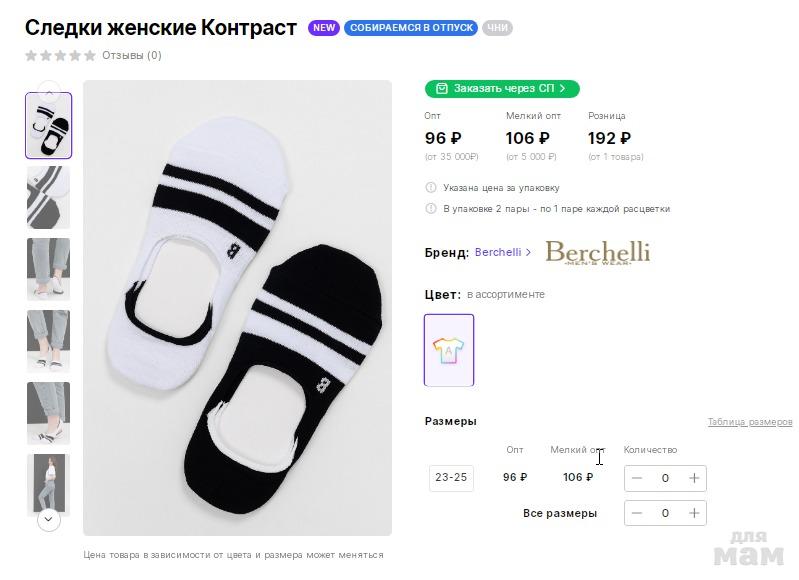Click the green cart icon on order button
The width and height of the screenshot is (799, 580).
441,88
